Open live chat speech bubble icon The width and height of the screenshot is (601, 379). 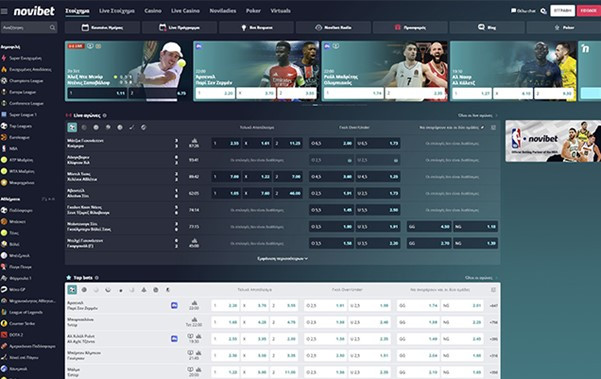click(513, 11)
